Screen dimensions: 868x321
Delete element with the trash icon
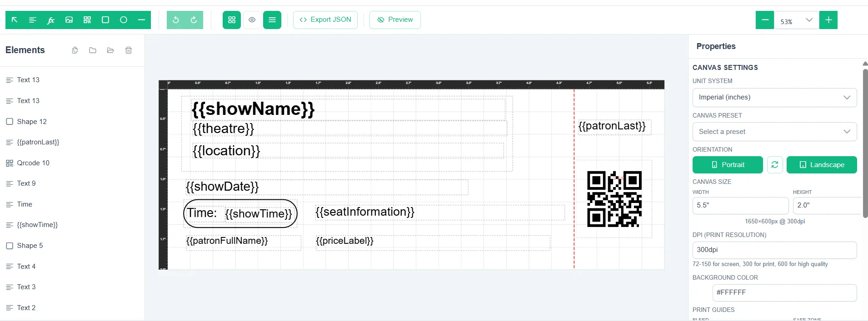coord(129,50)
